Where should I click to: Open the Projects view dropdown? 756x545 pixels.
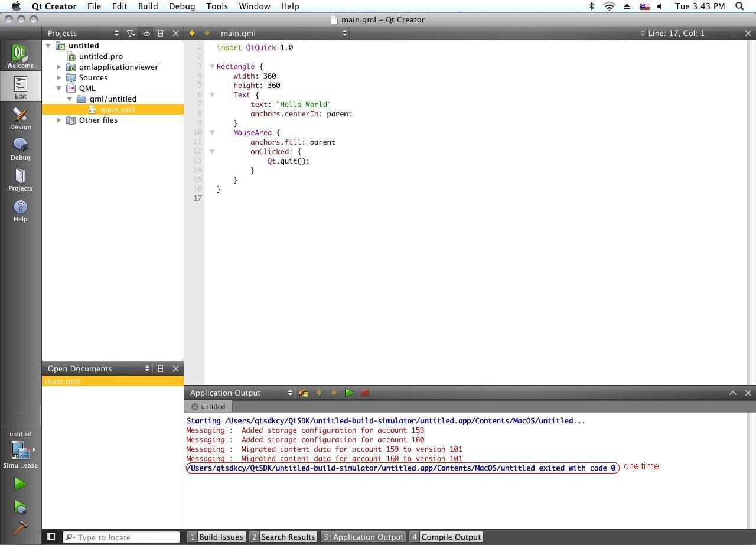[83, 33]
